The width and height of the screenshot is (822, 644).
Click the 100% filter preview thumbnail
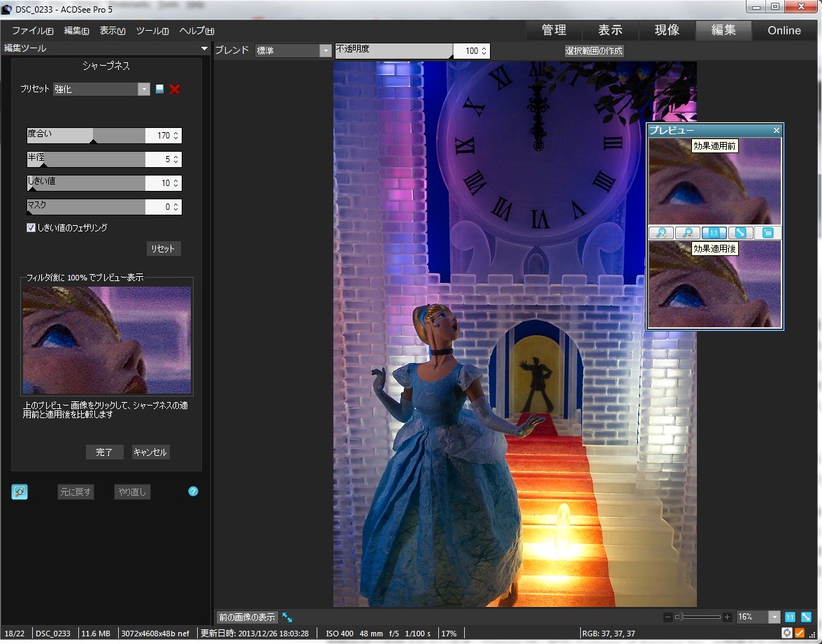coord(107,341)
